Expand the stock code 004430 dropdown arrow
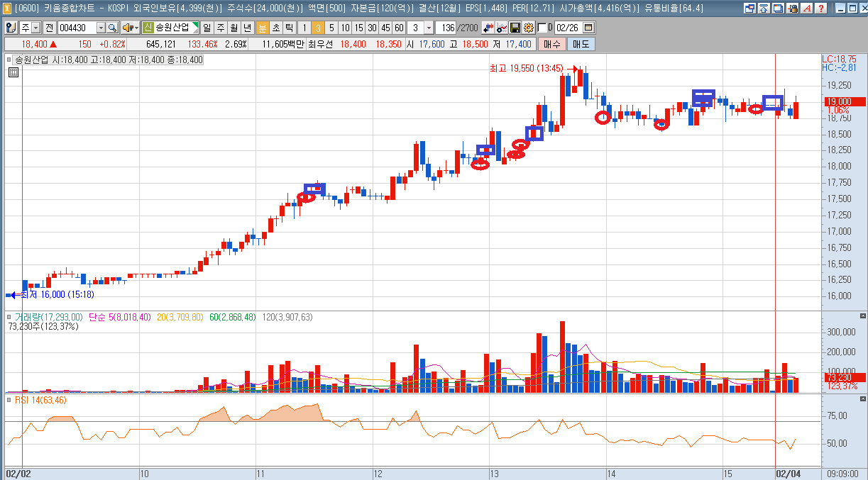Screen dimensions: 868x480 click(101, 28)
